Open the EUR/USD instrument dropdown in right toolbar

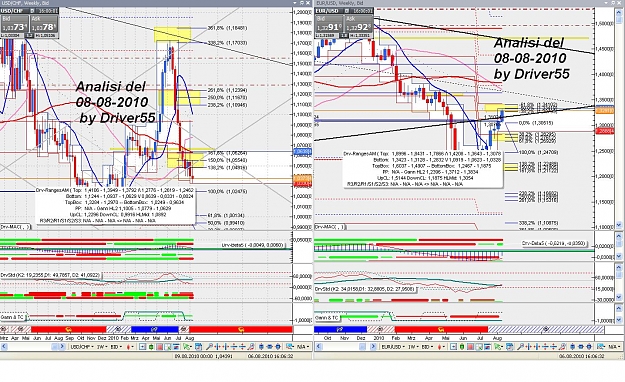393,347
